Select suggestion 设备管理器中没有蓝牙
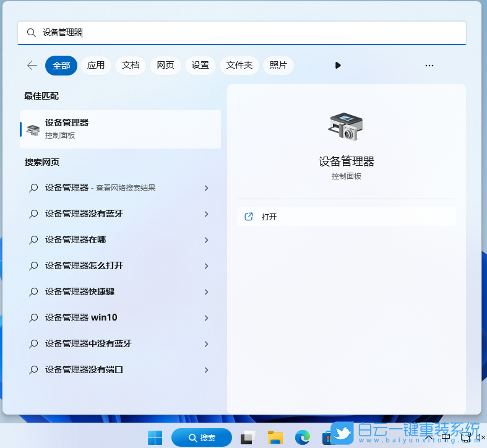Screen dimensions: 487x448 [x=120, y=343]
